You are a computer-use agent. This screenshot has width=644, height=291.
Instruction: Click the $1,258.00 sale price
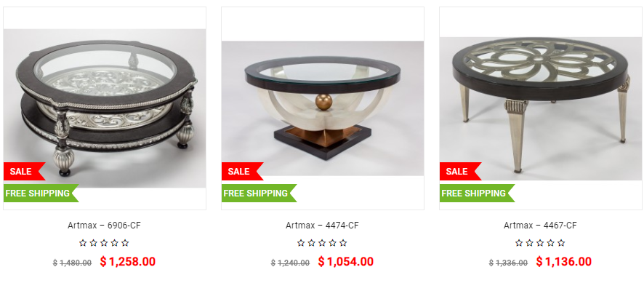(x=128, y=261)
